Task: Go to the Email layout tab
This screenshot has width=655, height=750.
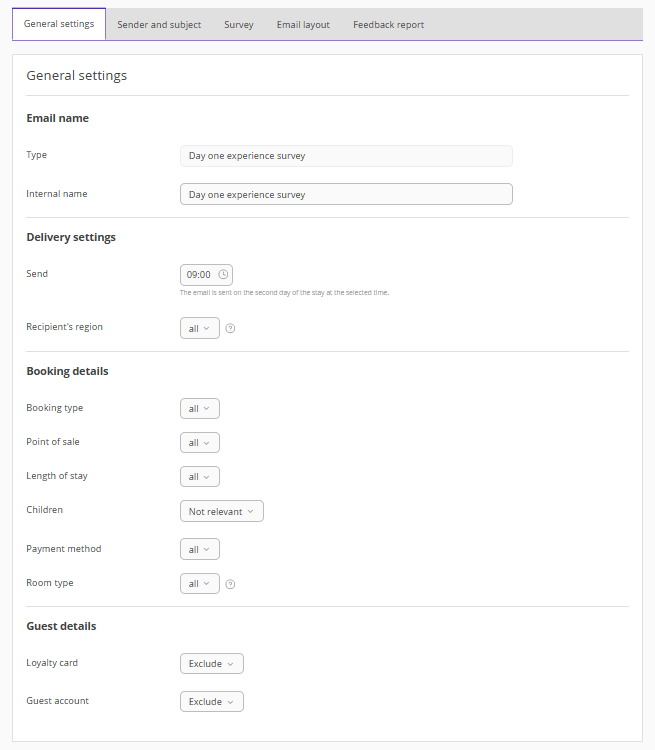Action: [303, 25]
